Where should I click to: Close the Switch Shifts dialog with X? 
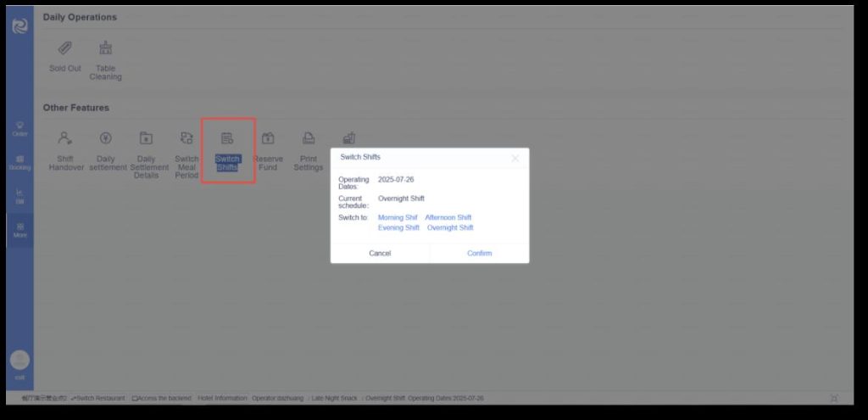click(515, 158)
